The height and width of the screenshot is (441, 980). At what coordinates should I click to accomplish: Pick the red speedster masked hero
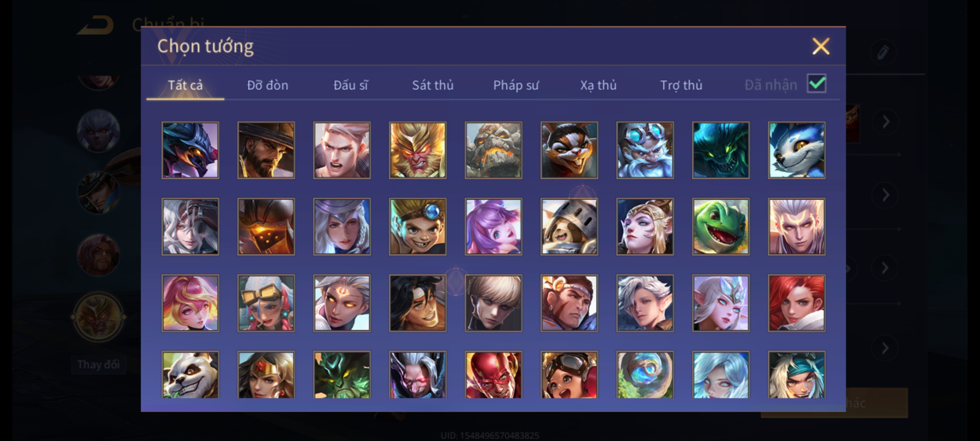493,375
